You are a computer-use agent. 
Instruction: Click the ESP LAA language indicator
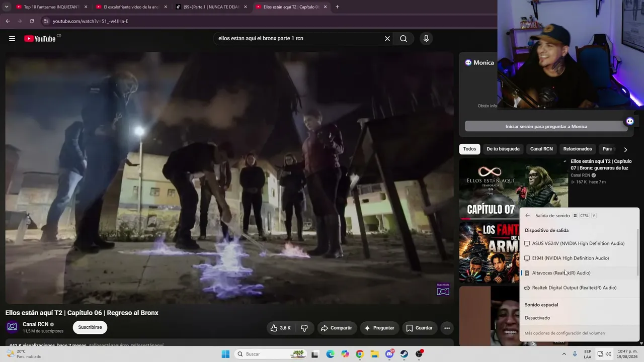point(588,354)
